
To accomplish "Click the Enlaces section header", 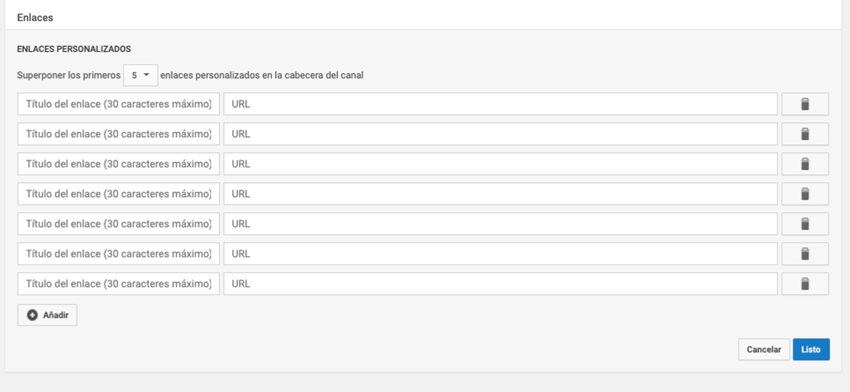I will (x=35, y=17).
